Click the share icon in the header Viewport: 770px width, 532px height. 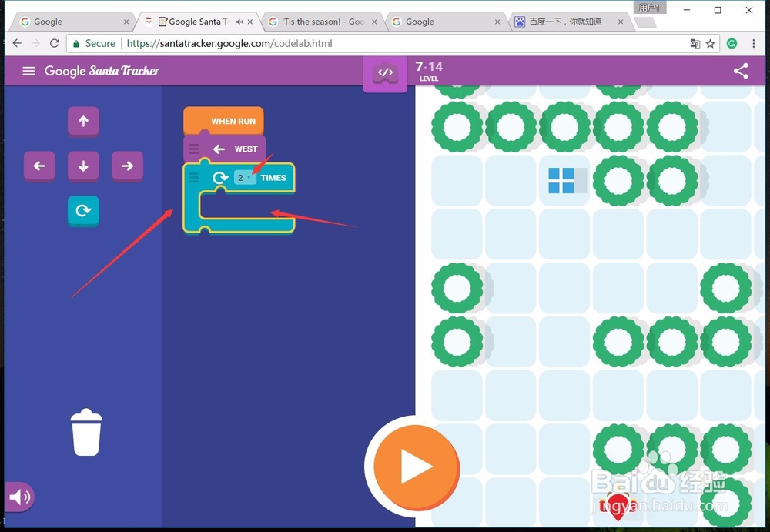[741, 71]
